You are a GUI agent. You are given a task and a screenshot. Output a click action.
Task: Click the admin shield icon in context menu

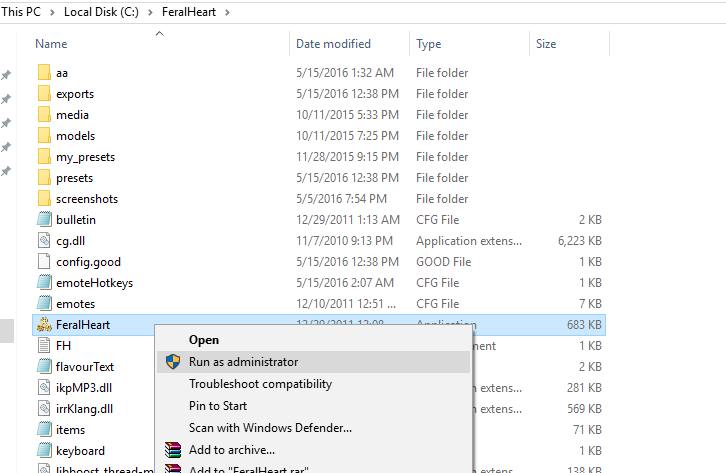pos(173,362)
